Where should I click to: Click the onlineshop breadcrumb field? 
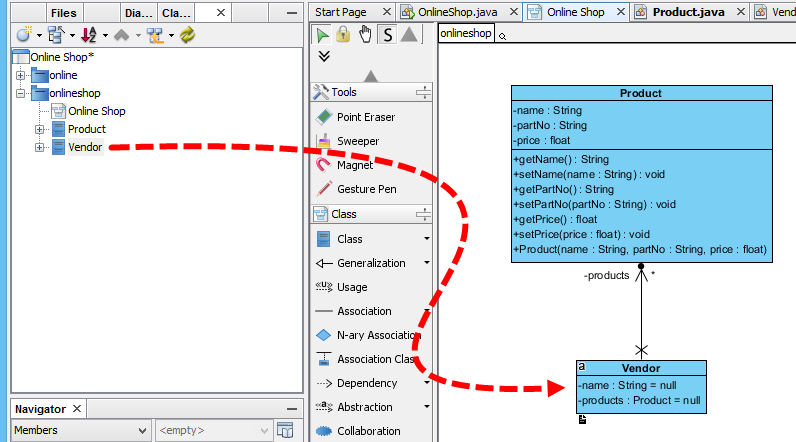[466, 33]
